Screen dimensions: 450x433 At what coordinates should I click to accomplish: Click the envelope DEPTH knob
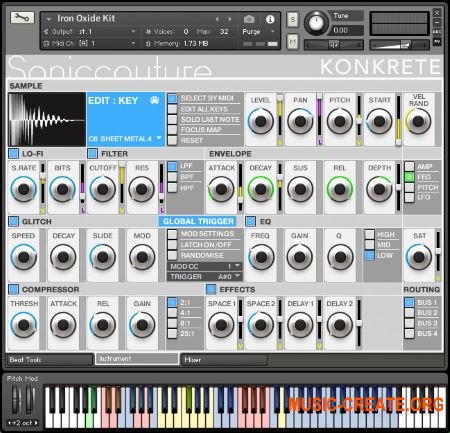pos(379,189)
